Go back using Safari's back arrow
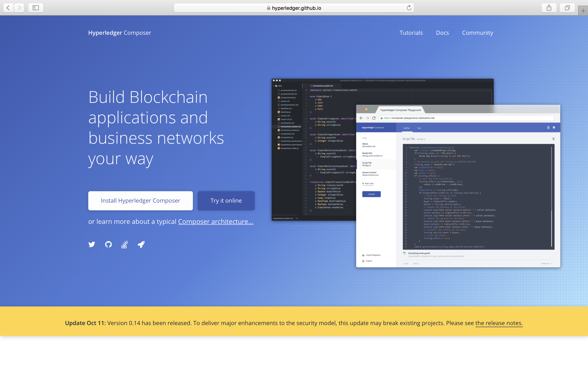This screenshot has width=588, height=368. coord(8,8)
